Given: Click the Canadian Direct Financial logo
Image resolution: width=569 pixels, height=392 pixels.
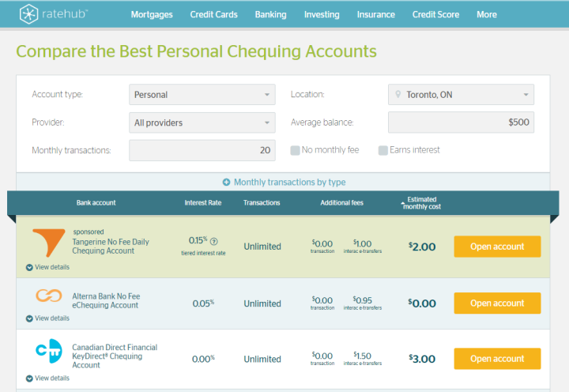Looking at the screenshot, I should 48,352.
